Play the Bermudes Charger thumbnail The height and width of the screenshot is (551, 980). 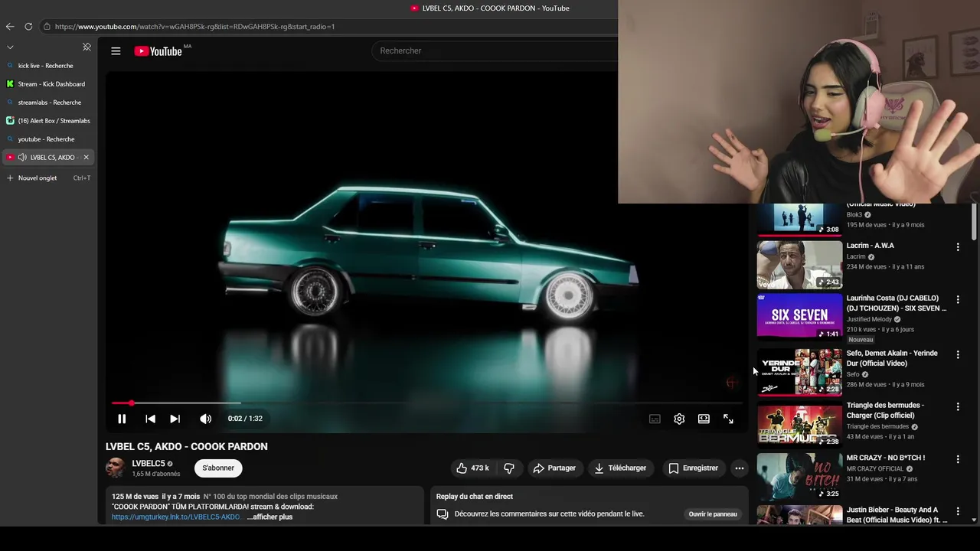(x=799, y=424)
